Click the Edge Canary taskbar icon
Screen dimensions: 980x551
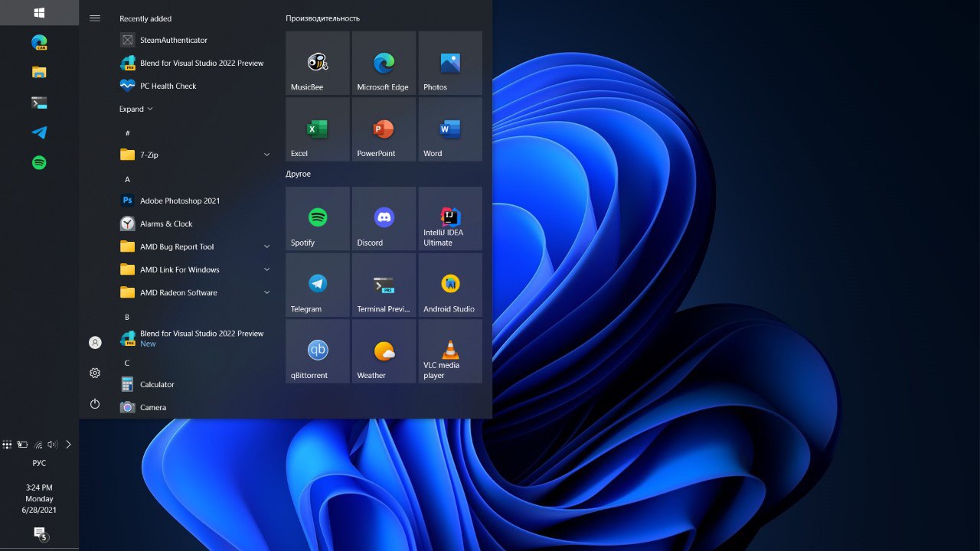(x=39, y=43)
